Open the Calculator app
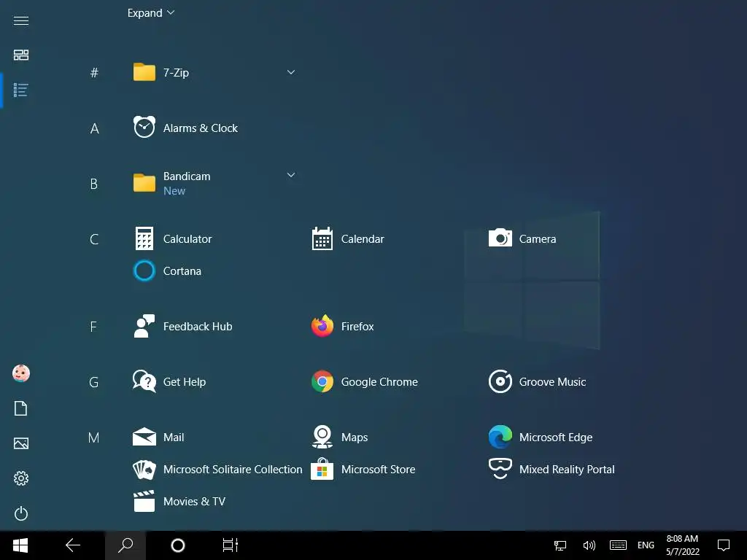747x560 pixels. (x=172, y=238)
